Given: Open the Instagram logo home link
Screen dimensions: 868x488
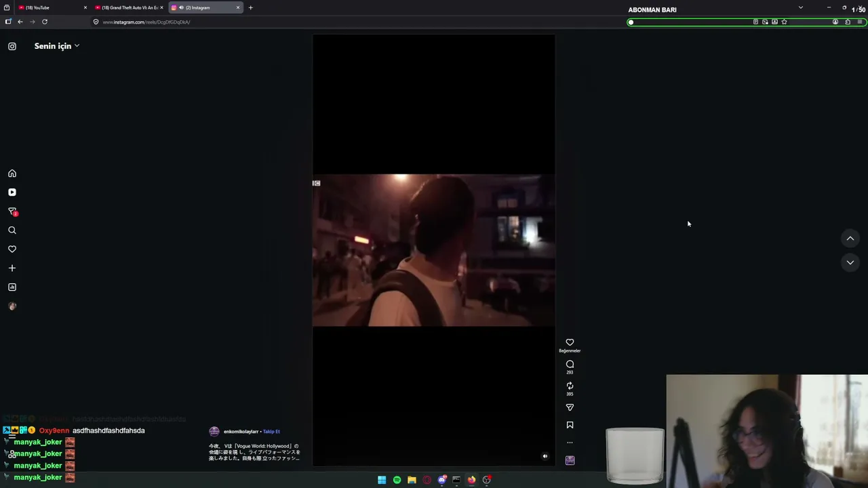Looking at the screenshot, I should point(12,46).
